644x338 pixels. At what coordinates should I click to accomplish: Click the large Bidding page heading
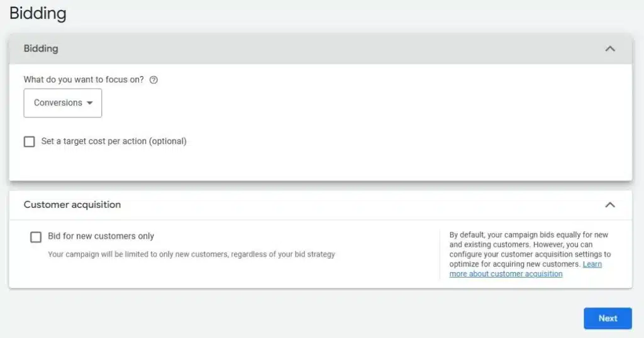pyautogui.click(x=38, y=13)
